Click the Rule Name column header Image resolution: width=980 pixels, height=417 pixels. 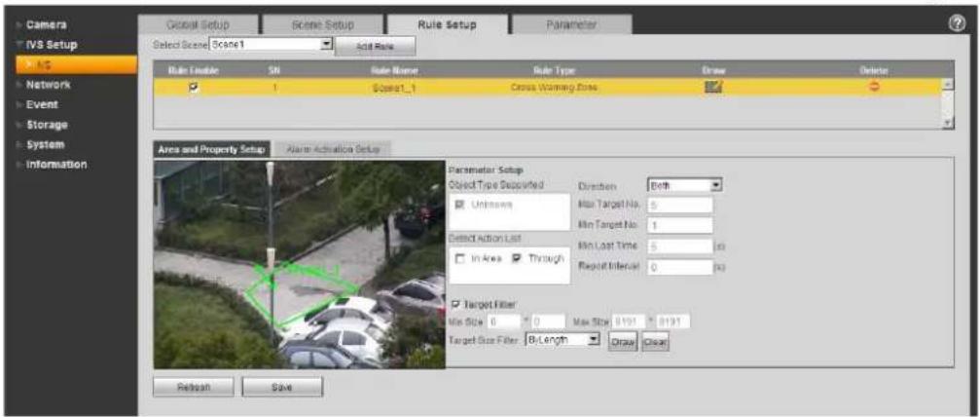tap(394, 71)
